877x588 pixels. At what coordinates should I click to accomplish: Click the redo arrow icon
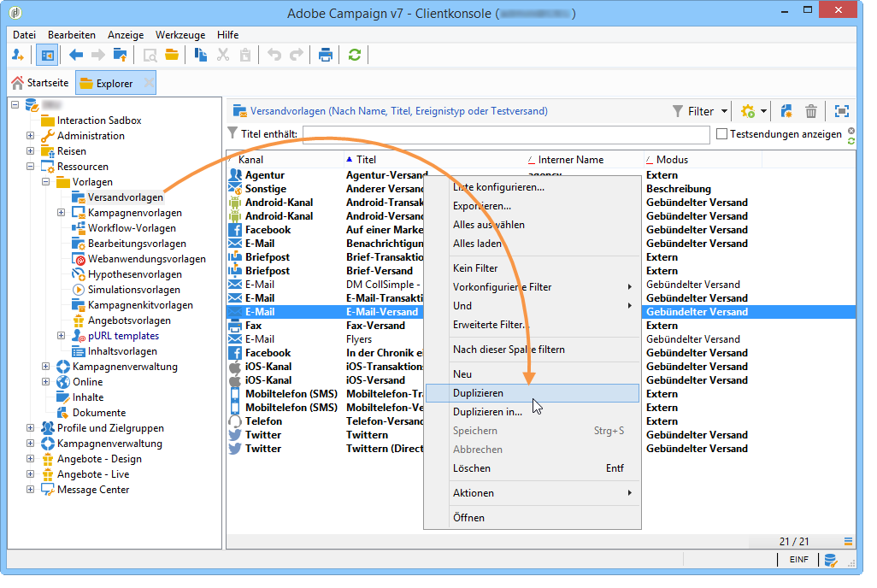tap(297, 56)
